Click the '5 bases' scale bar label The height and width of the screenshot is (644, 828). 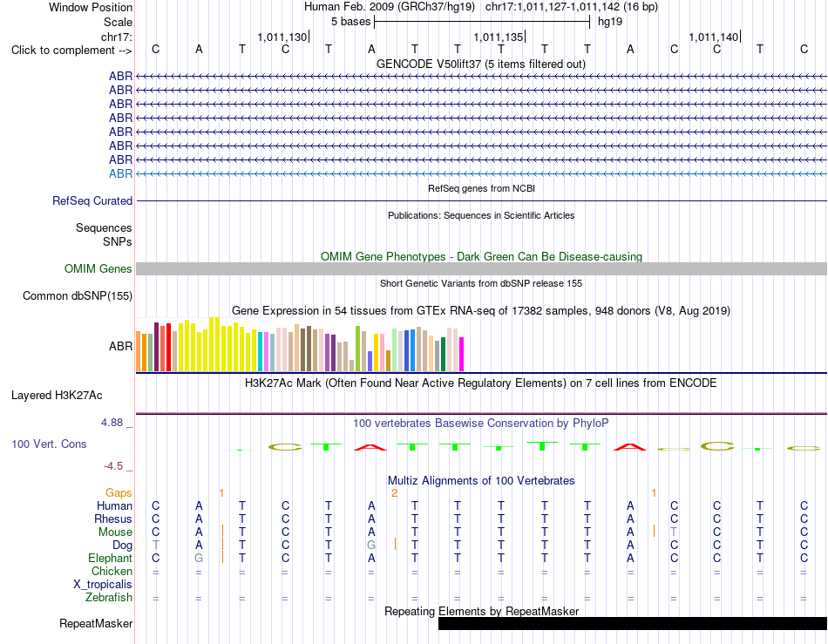point(350,22)
